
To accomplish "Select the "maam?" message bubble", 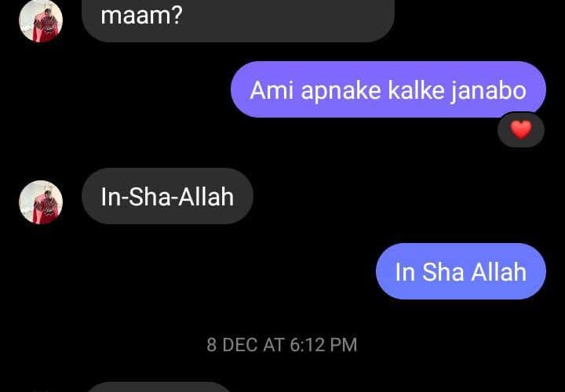I will pos(238,20).
